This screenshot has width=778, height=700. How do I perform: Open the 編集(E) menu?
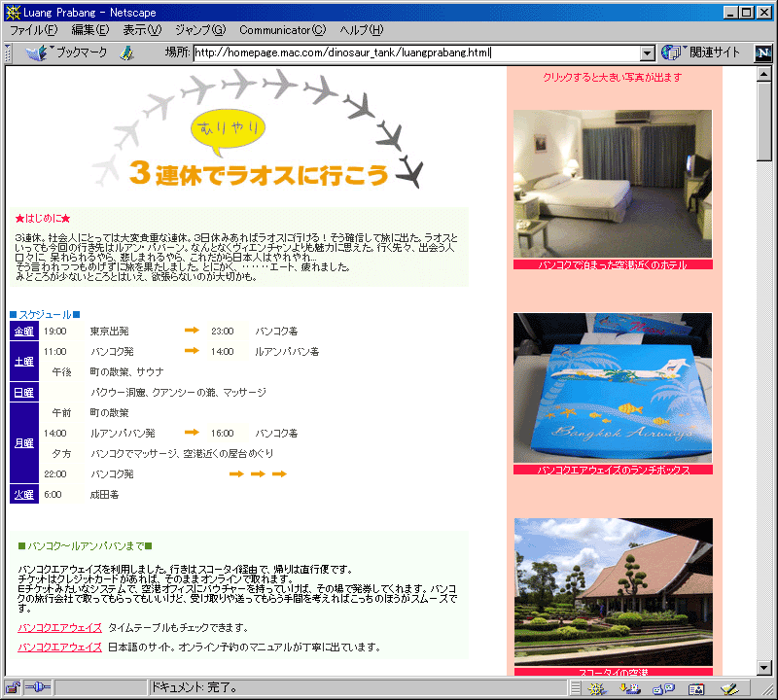coord(90,30)
